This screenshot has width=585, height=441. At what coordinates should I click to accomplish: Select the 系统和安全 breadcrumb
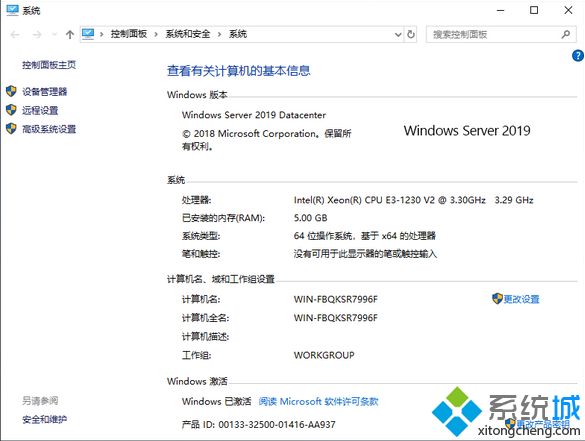[x=188, y=34]
